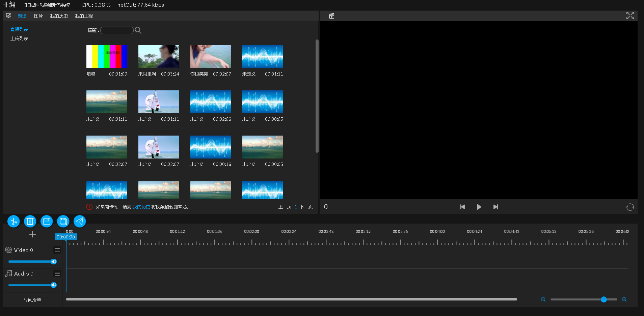This screenshot has width=644, height=316.
Task: Click 00:02:00 mark on timeline ruler
Action: [252, 231]
